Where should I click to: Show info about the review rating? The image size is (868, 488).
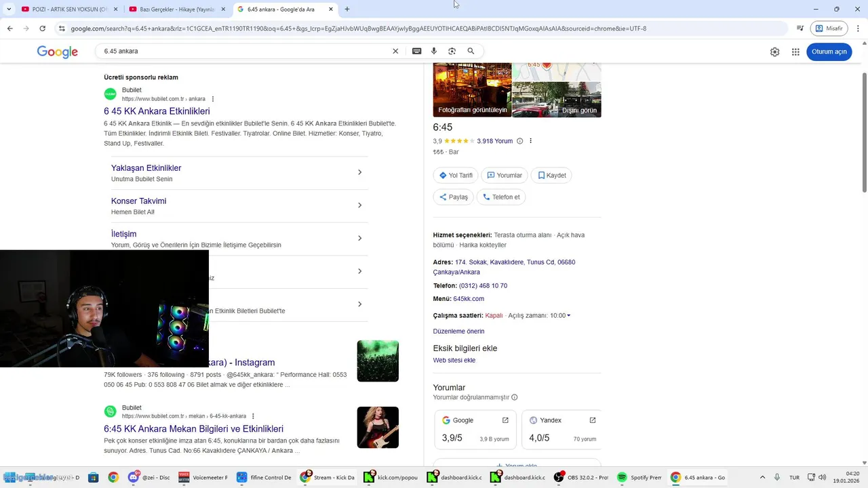(x=520, y=141)
